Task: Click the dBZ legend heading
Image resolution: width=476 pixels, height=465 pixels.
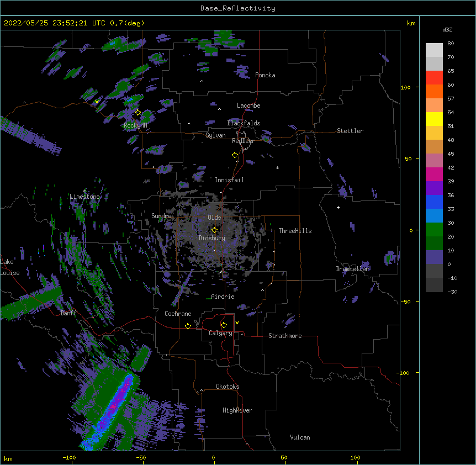Action: pos(447,30)
